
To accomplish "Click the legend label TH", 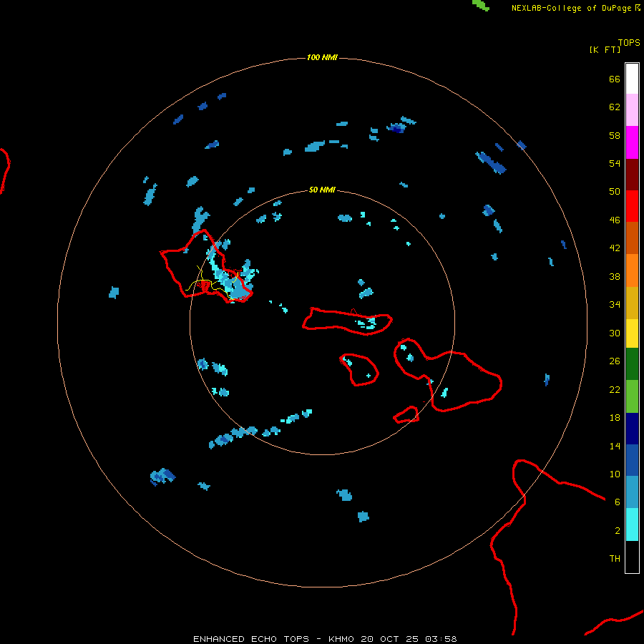I will coord(615,559).
